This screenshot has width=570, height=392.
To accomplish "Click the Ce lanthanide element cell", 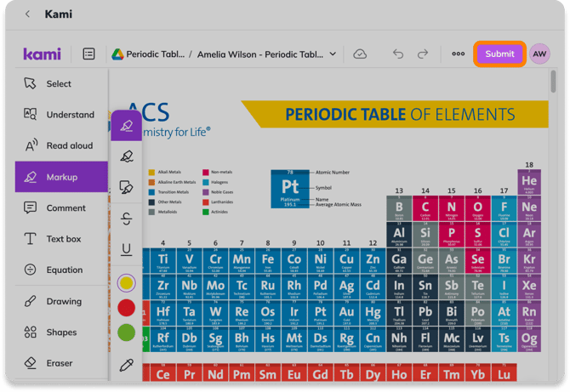I will point(163,372).
